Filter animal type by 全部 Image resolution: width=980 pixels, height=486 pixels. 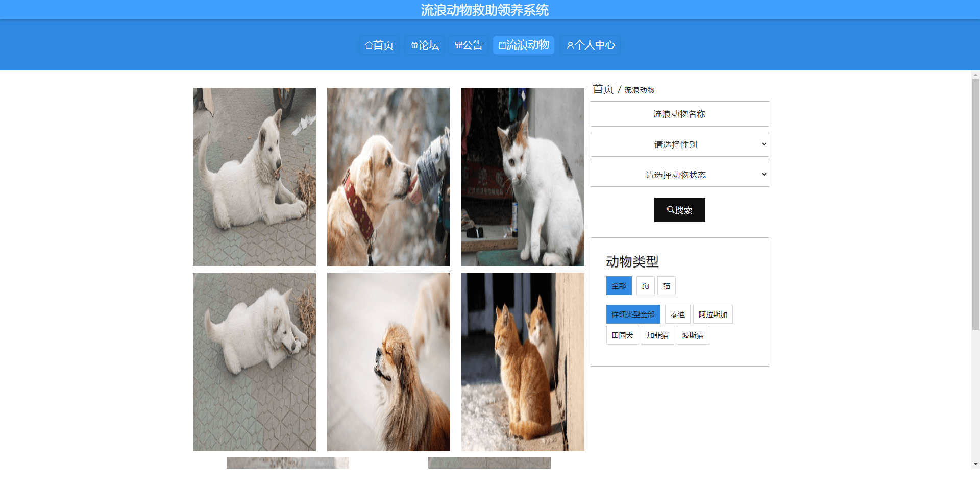pos(619,286)
